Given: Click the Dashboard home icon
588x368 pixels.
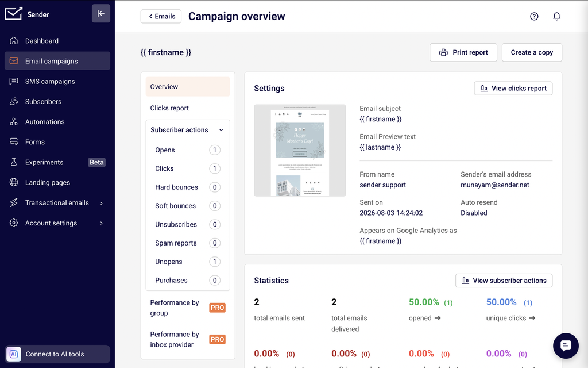Looking at the screenshot, I should 14,41.
